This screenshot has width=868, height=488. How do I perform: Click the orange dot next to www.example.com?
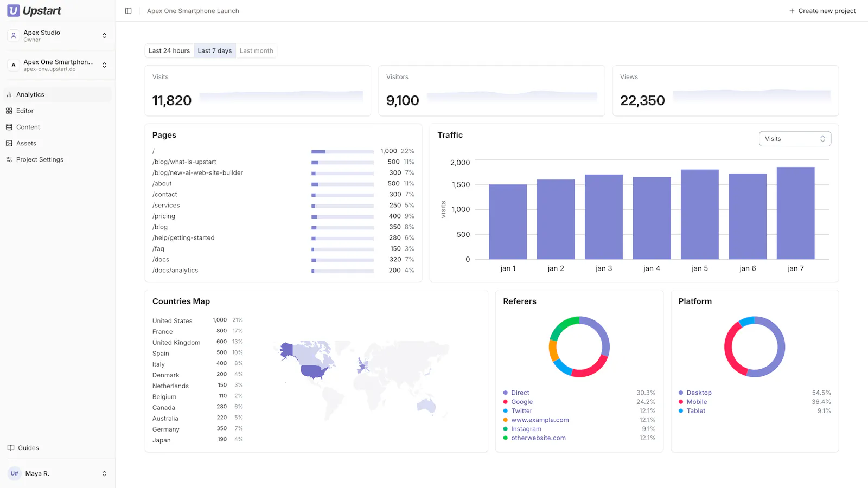click(506, 420)
